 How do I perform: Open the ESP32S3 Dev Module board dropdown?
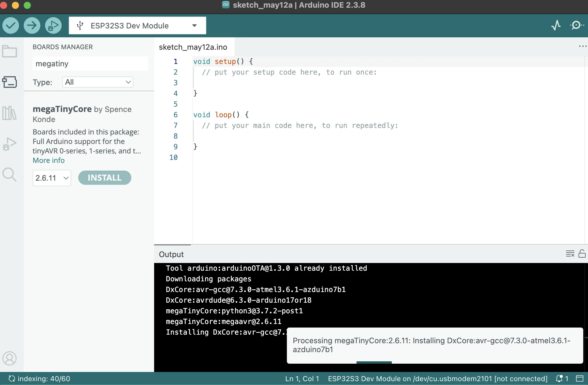click(138, 25)
